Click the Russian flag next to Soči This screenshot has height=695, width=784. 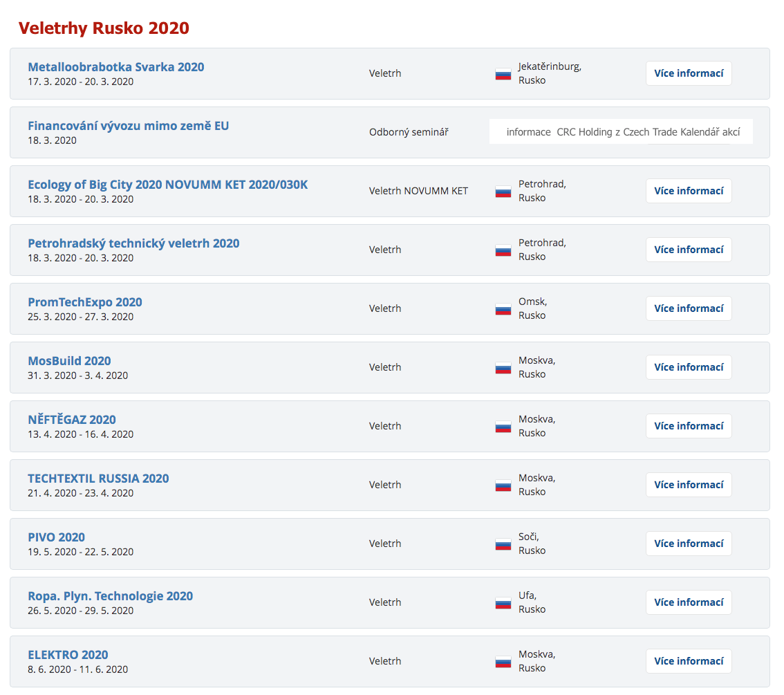[x=503, y=544]
